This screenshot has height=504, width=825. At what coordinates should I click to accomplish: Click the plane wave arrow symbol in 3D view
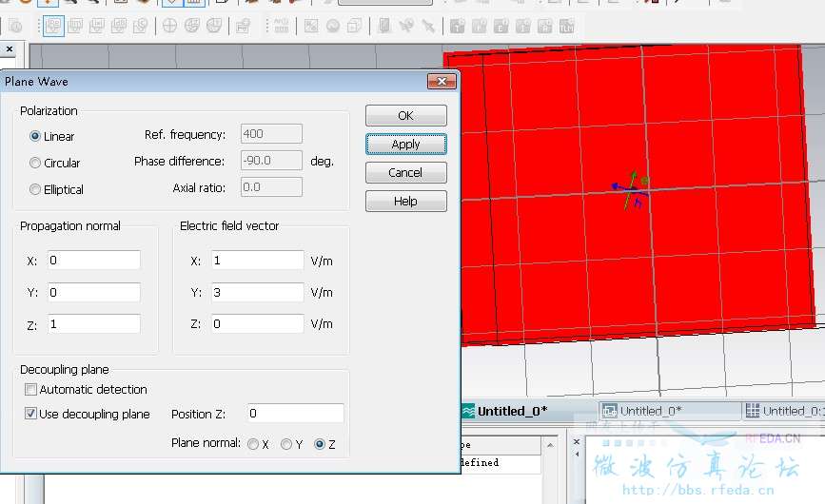[632, 189]
